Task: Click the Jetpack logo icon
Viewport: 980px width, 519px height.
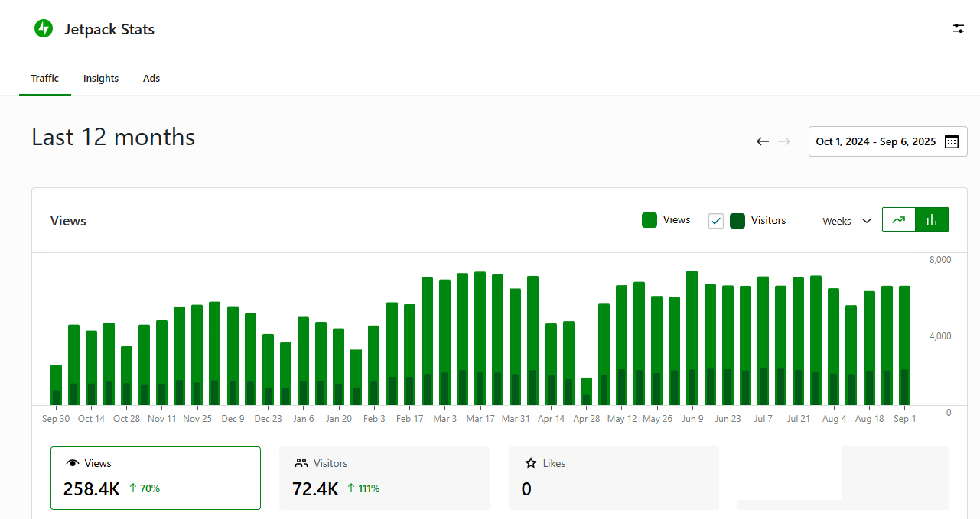Action: [x=44, y=29]
